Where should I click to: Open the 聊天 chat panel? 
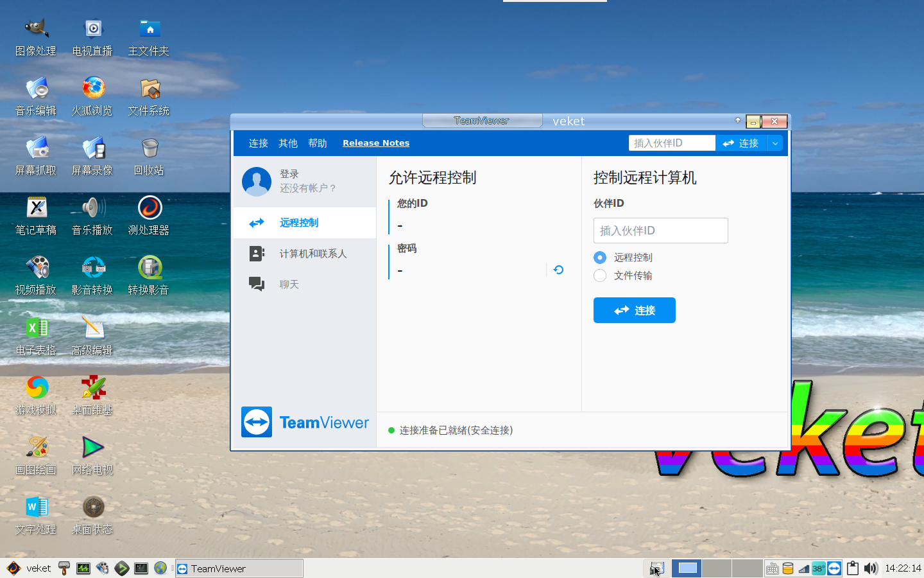point(289,285)
